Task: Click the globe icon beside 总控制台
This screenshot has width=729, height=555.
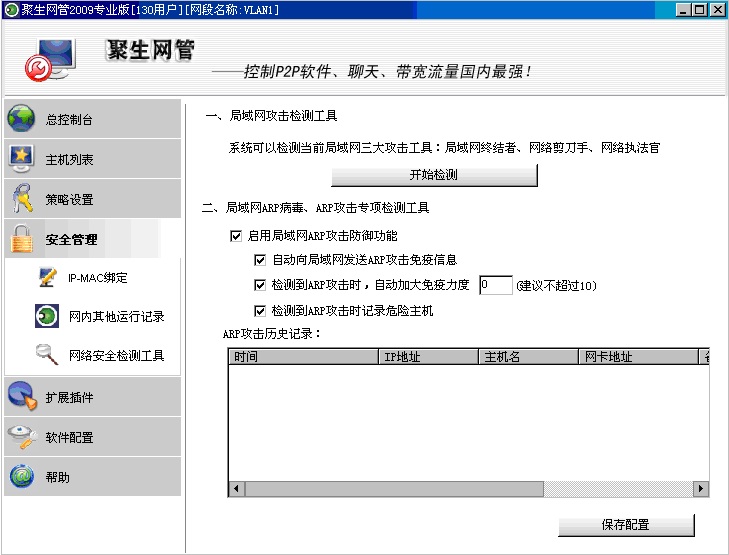Action: 21,119
